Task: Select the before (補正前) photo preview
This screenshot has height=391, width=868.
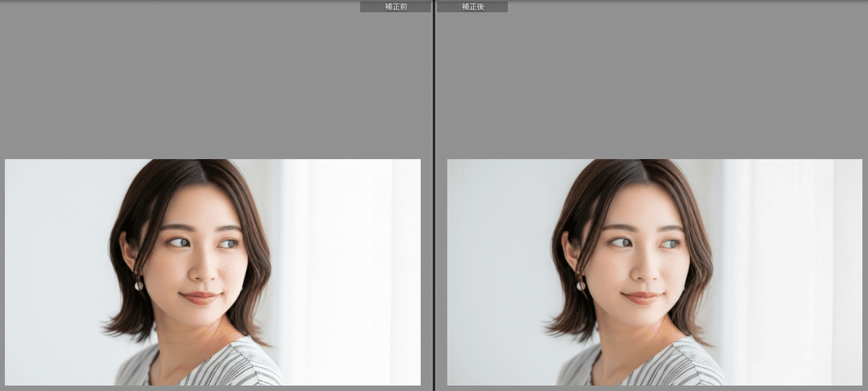Action: [213, 272]
